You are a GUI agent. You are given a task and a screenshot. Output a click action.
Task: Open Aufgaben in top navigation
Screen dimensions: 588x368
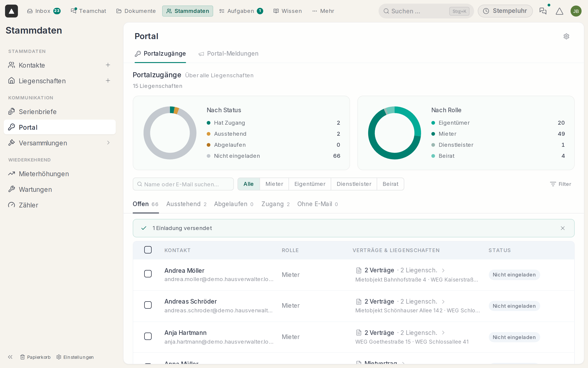pos(241,11)
